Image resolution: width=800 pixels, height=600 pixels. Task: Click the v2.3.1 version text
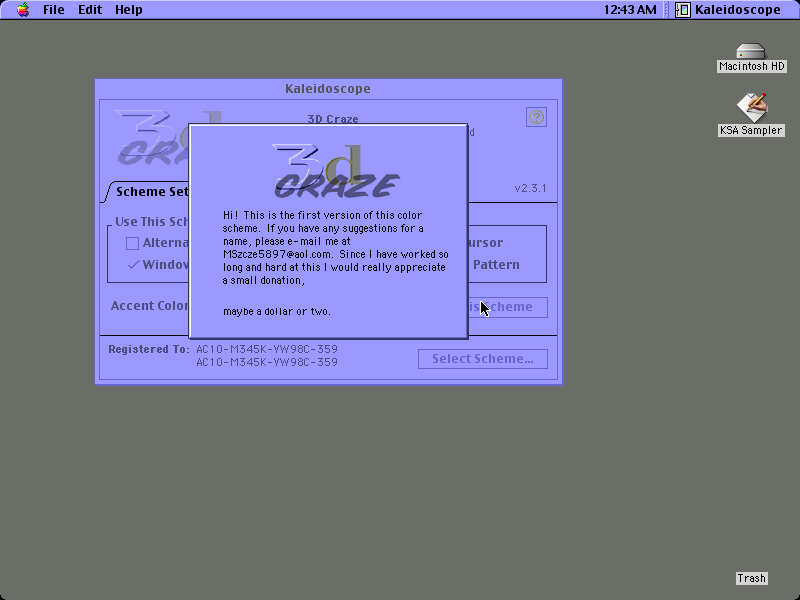click(x=530, y=188)
